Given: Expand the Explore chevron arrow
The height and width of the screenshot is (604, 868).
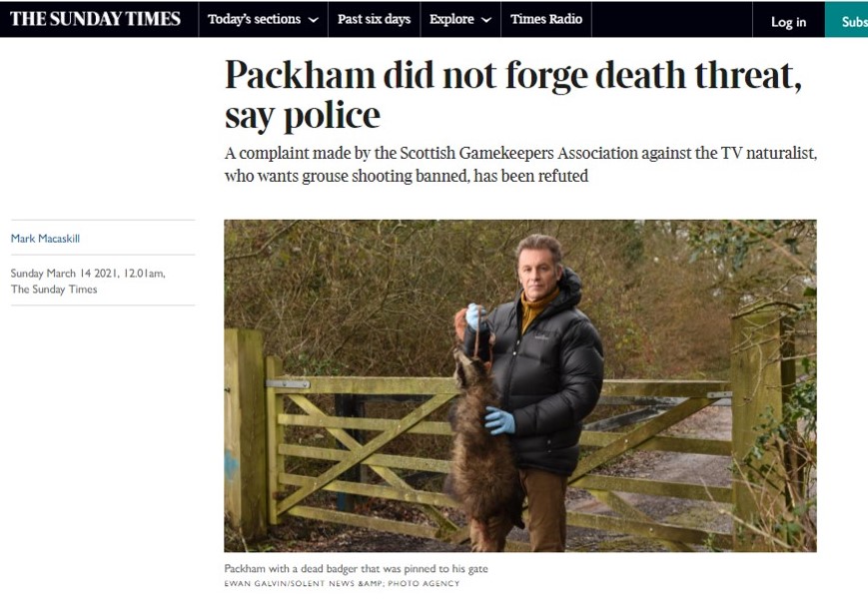Looking at the screenshot, I should click(486, 20).
